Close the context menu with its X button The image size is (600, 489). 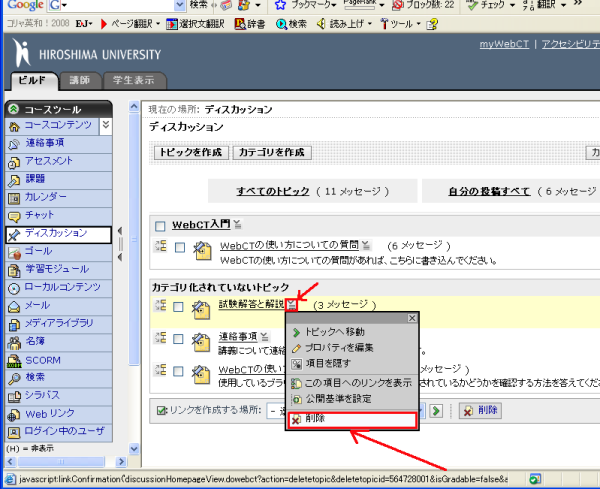click(412, 318)
